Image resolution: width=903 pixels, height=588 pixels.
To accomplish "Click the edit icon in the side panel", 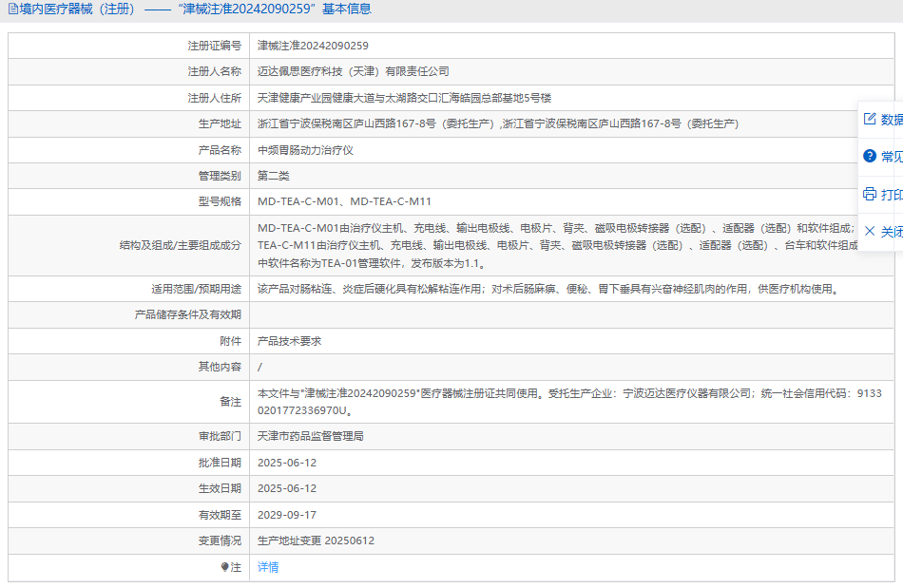I will (x=870, y=119).
